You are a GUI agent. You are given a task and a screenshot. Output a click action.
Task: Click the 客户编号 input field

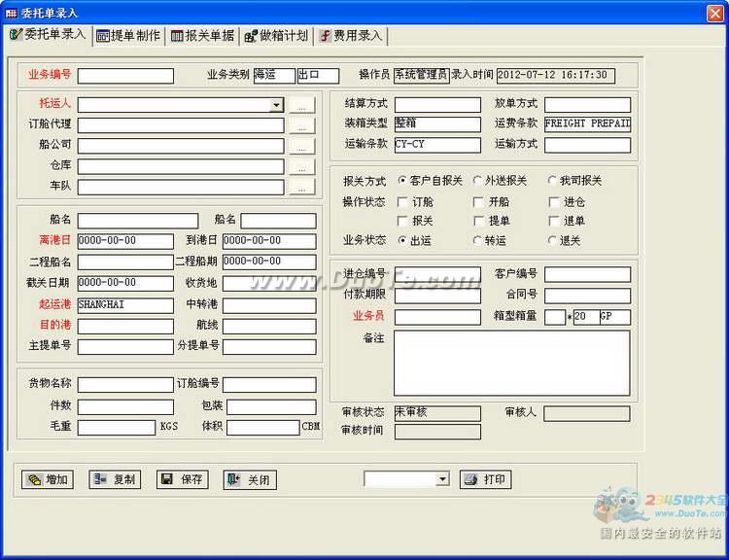(x=588, y=274)
